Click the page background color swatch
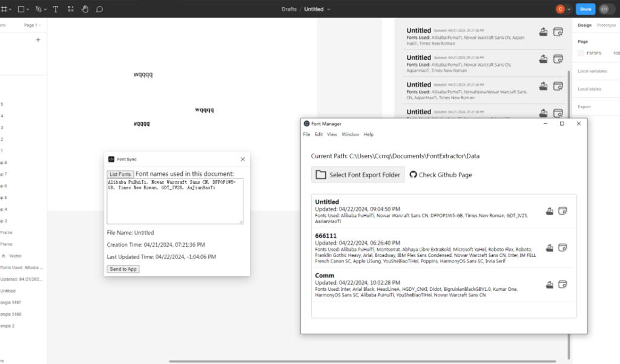620x364 pixels. [x=581, y=53]
